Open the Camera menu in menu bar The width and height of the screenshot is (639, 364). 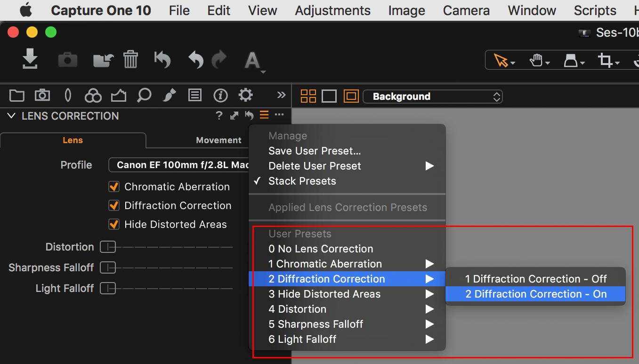466,10
